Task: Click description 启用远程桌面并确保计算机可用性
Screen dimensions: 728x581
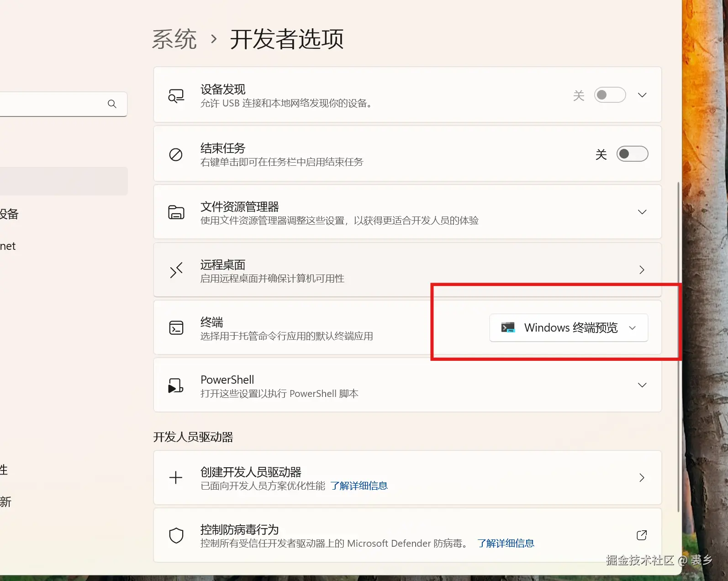Action: pos(272,279)
